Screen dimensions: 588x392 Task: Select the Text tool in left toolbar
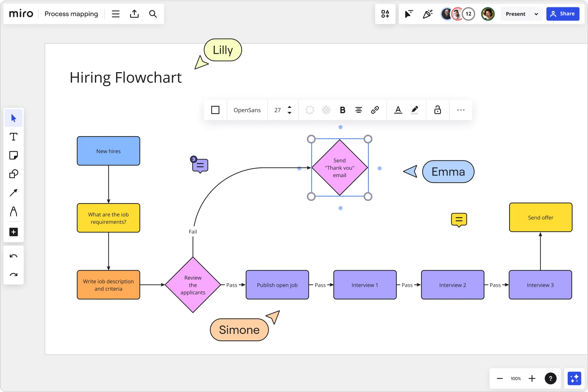[x=14, y=137]
